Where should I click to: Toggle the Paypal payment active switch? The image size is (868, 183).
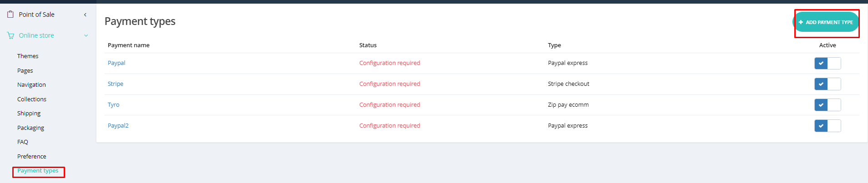tap(828, 64)
